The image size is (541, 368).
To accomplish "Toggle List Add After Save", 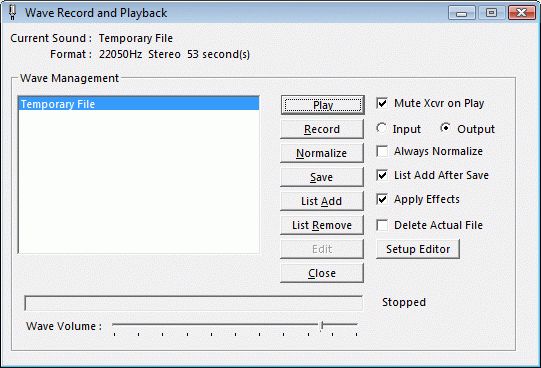I will click(x=382, y=175).
